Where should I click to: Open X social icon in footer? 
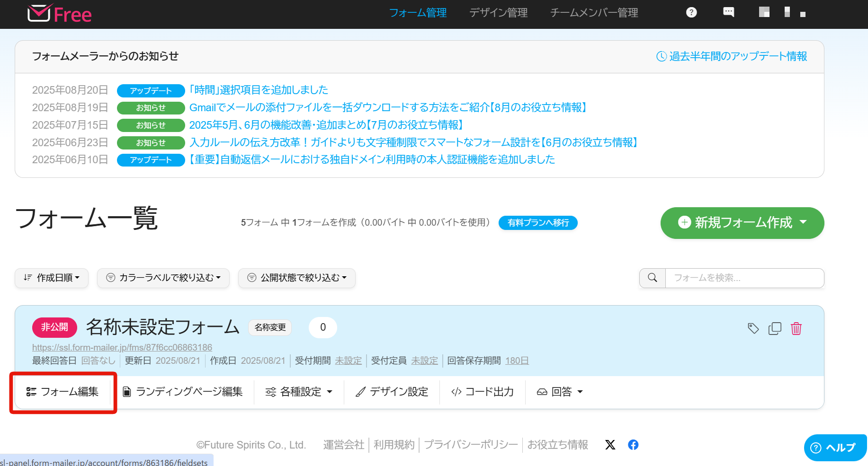coord(610,445)
